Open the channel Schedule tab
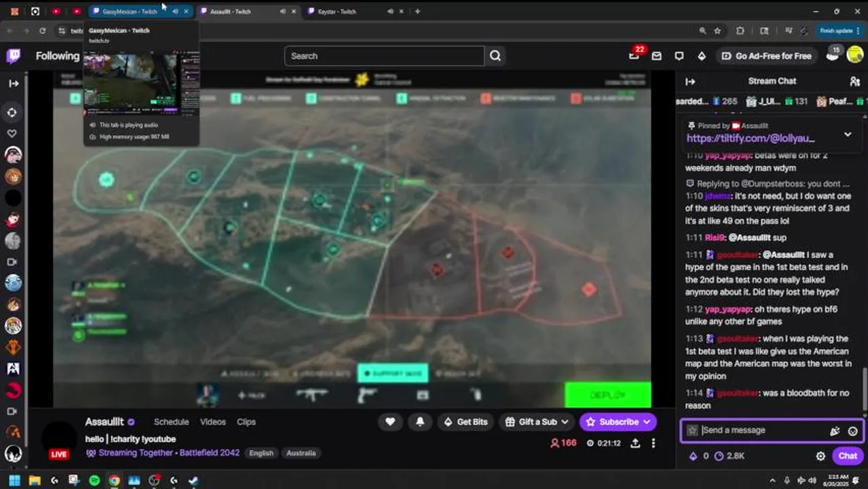This screenshot has height=489, width=868. point(171,422)
